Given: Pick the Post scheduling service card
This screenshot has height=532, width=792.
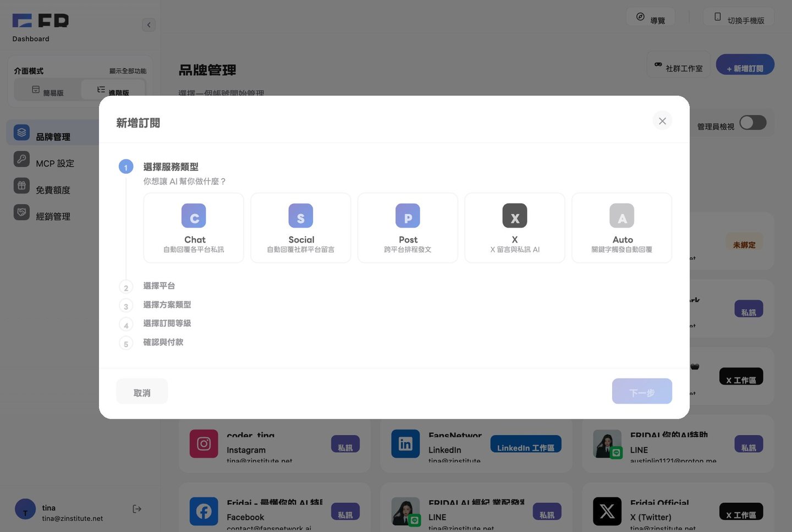Looking at the screenshot, I should click(408, 228).
